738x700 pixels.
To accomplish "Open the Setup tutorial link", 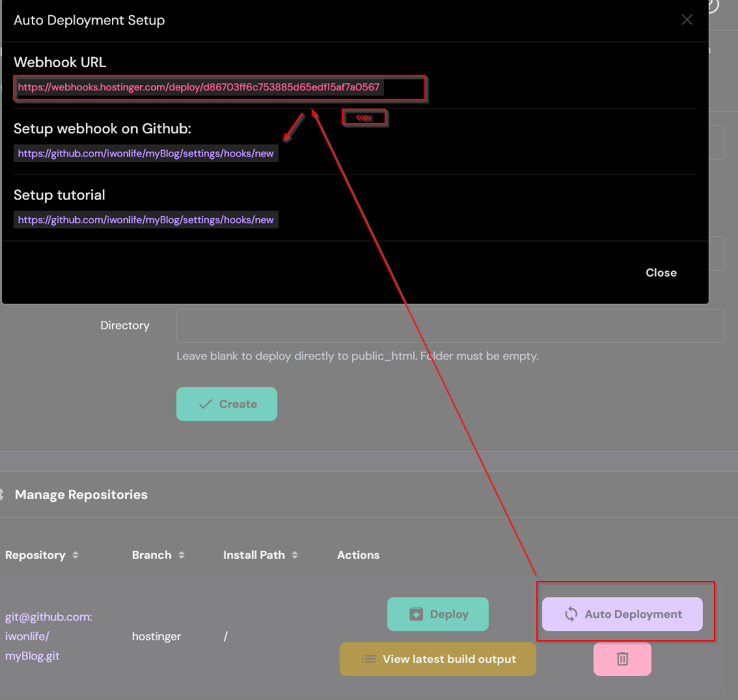I will (146, 220).
